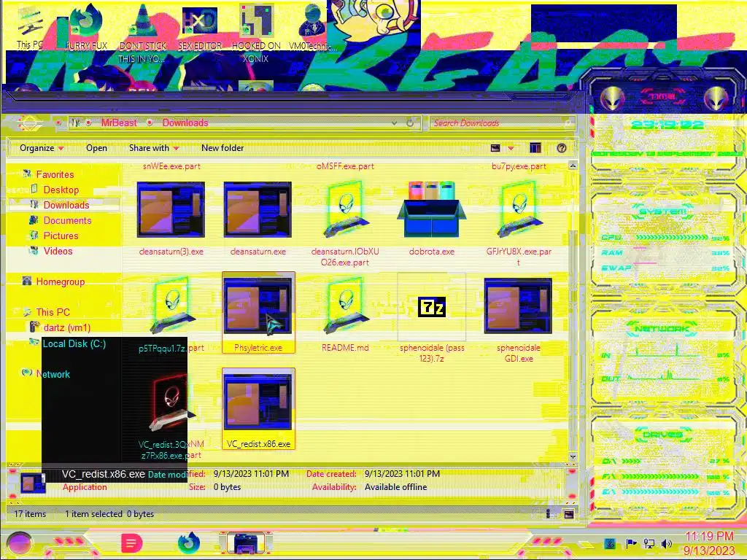
Task: Click the 17 items status text
Action: [x=30, y=514]
